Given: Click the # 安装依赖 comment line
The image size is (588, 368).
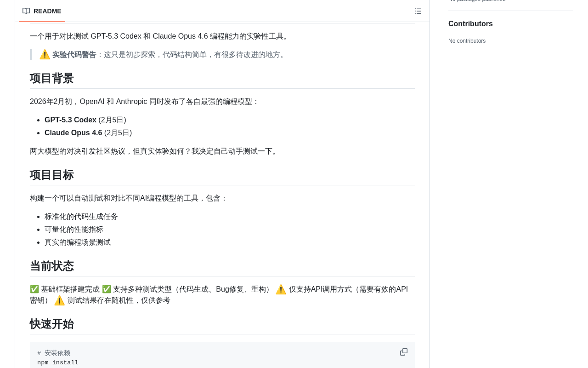Looking at the screenshot, I should (x=54, y=353).
